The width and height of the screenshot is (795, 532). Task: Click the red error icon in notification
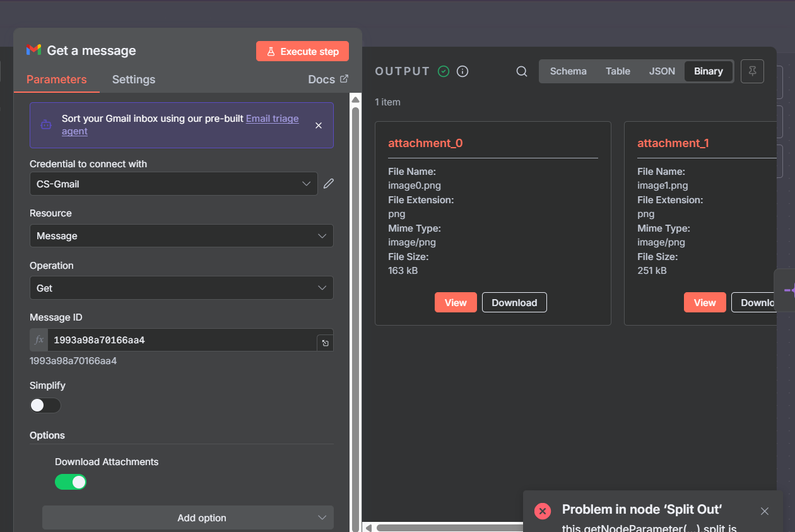pos(543,511)
